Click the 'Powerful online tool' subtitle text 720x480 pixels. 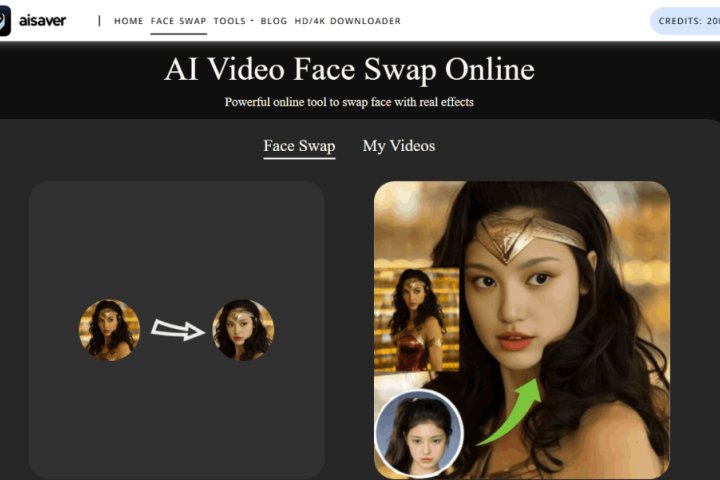pos(349,102)
